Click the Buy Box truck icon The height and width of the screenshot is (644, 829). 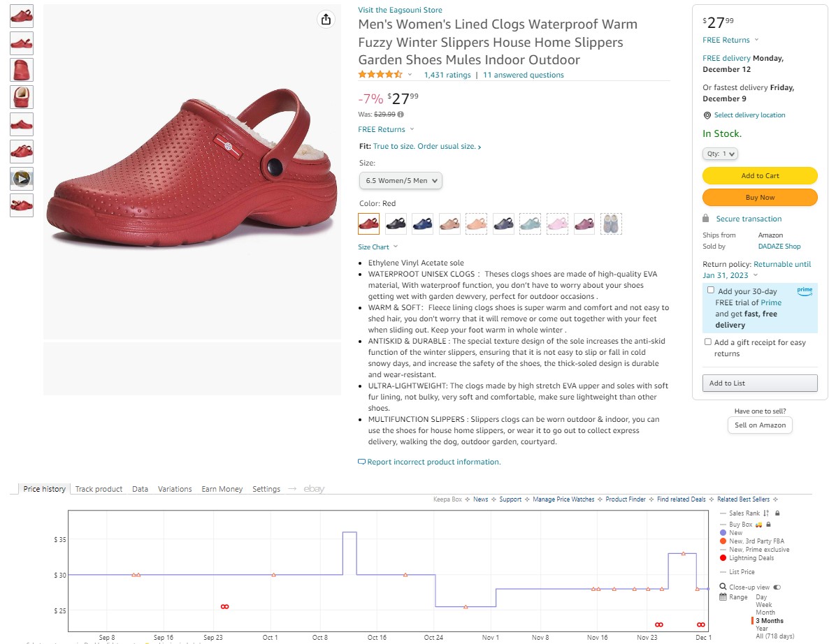[x=758, y=525]
